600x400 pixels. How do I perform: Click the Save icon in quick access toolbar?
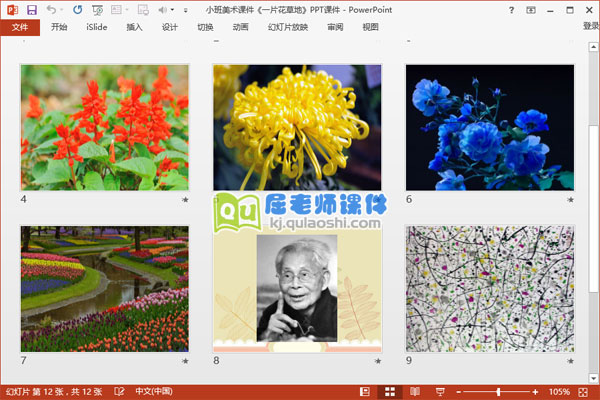click(32, 10)
